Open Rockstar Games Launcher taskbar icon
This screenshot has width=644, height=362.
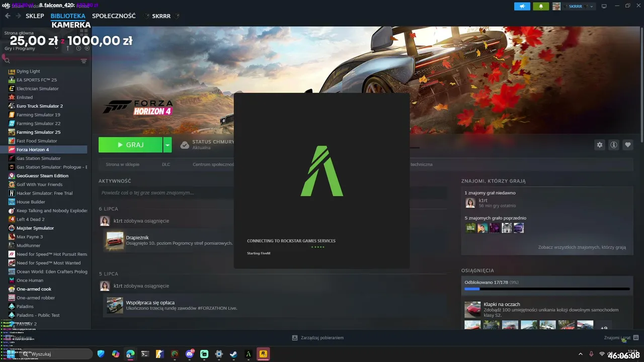click(263, 354)
